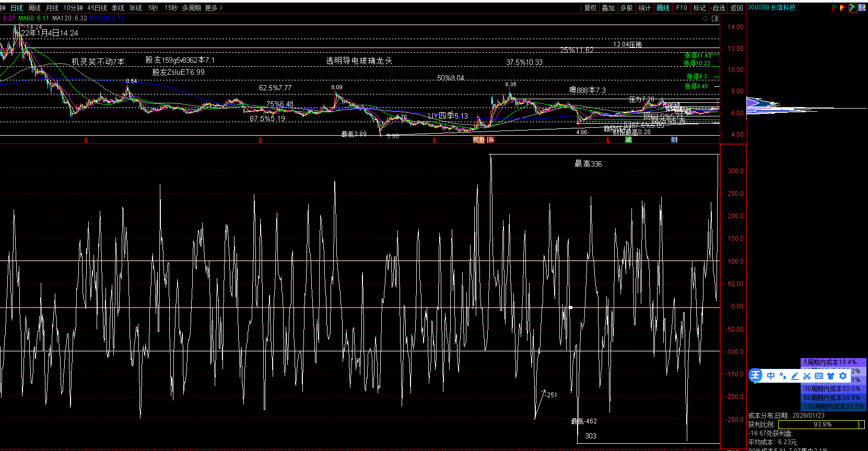Open IME soft keyboard icon

tap(819, 376)
